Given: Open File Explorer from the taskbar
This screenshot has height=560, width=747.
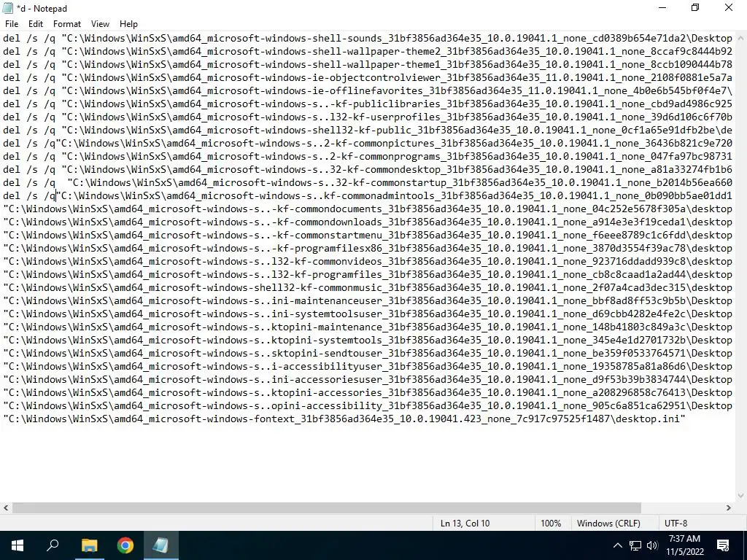Looking at the screenshot, I should click(89, 545).
